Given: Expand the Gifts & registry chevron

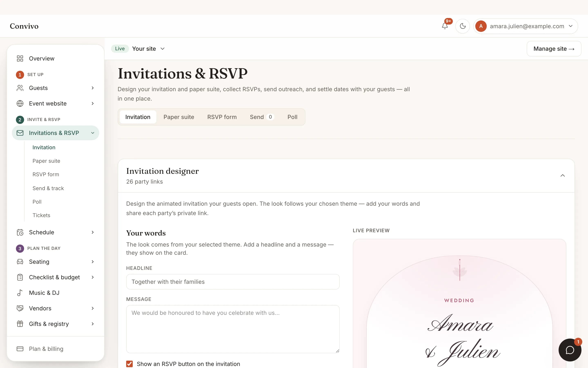Looking at the screenshot, I should coord(92,324).
